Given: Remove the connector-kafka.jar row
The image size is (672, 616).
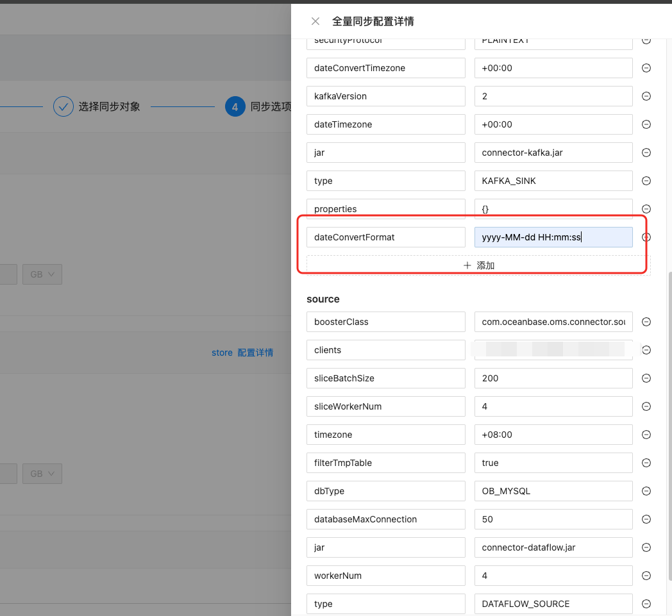Looking at the screenshot, I should click(x=646, y=153).
